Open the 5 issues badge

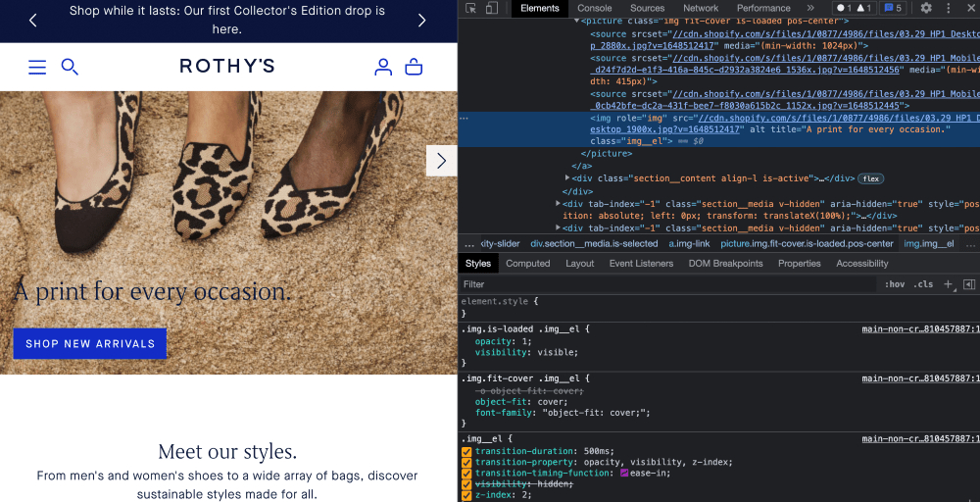pos(894,8)
